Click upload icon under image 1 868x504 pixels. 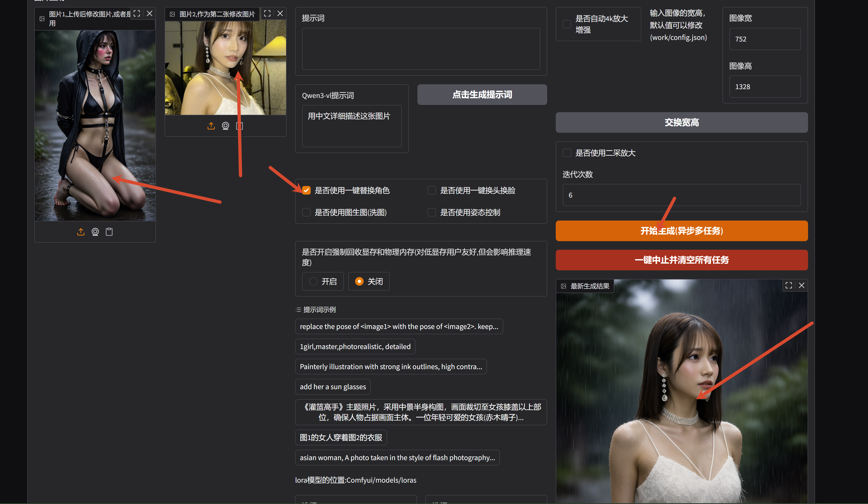click(x=81, y=232)
